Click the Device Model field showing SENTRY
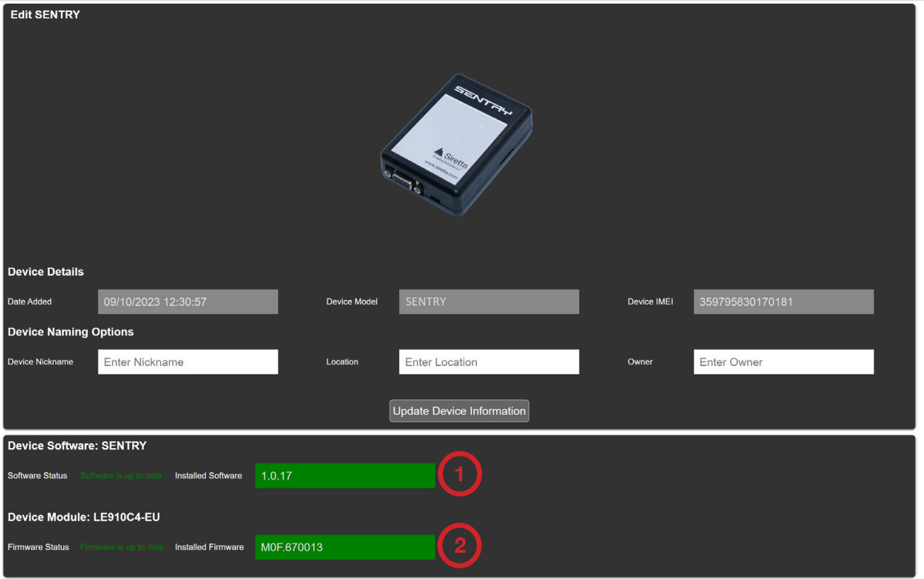The width and height of the screenshot is (924, 579). [489, 302]
